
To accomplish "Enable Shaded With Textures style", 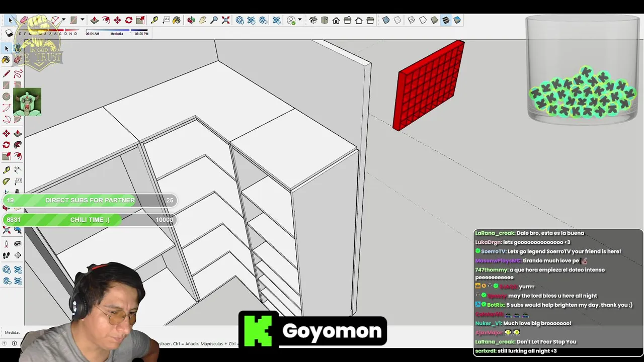I will click(x=446, y=20).
